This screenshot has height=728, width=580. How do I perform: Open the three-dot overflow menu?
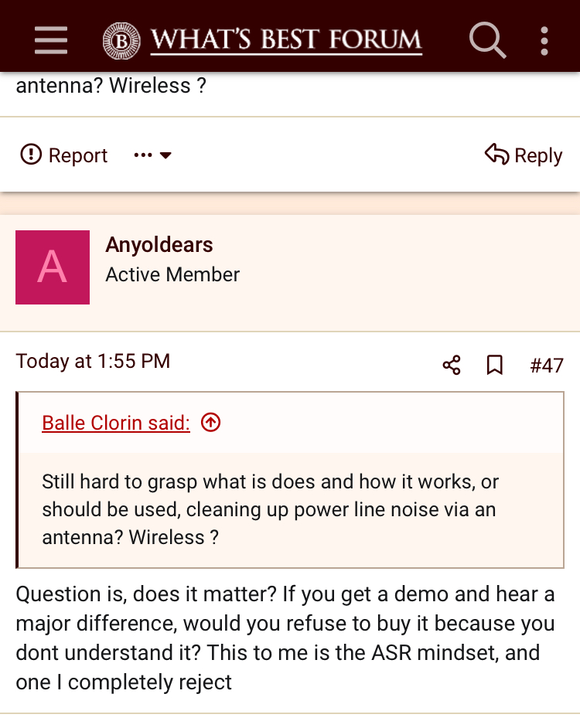pyautogui.click(x=544, y=40)
